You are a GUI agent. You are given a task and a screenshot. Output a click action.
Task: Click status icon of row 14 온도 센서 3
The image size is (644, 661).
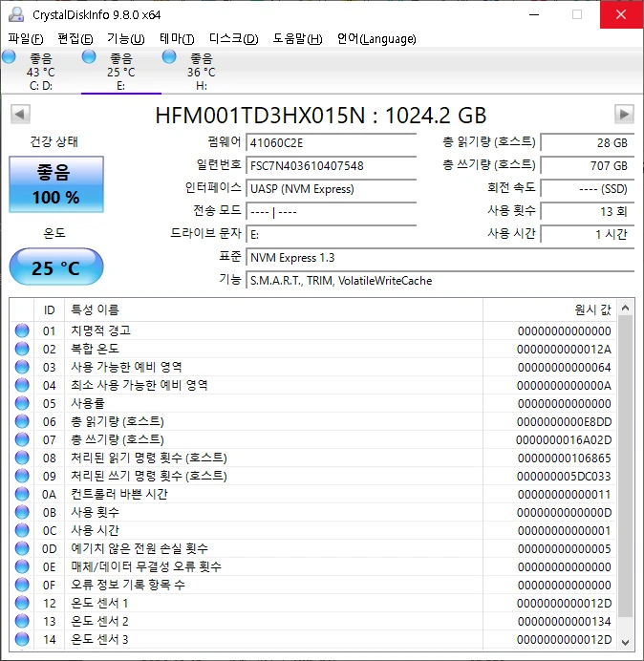click(x=22, y=639)
